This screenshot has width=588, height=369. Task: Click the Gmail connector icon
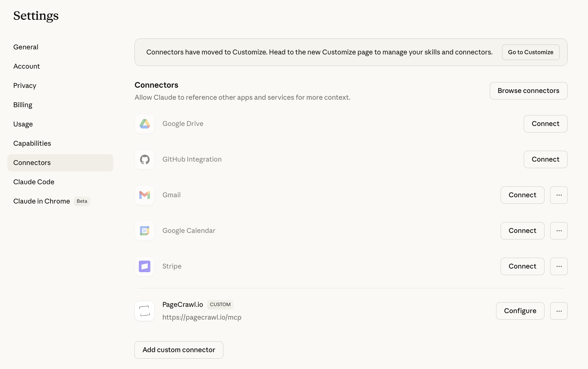[144, 195]
